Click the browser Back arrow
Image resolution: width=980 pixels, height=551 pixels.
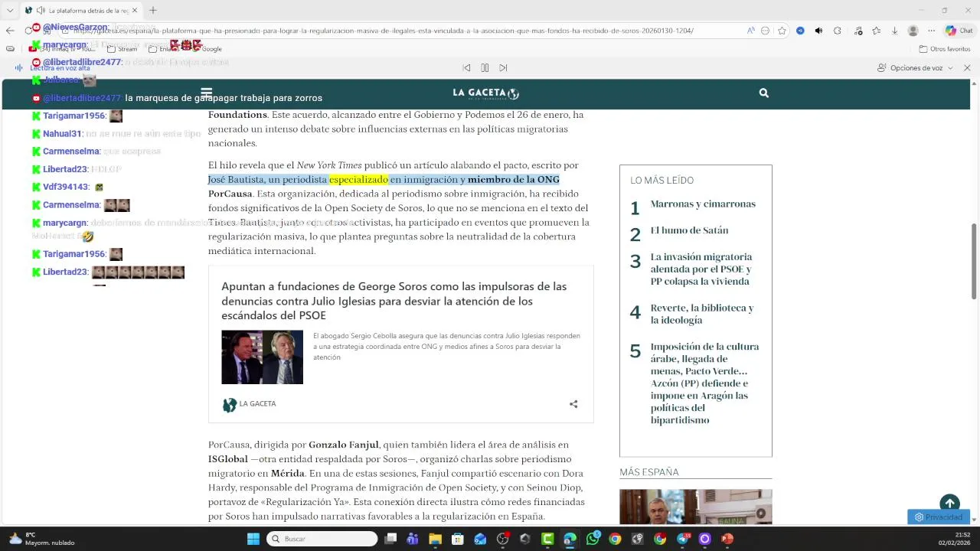pos(9,31)
